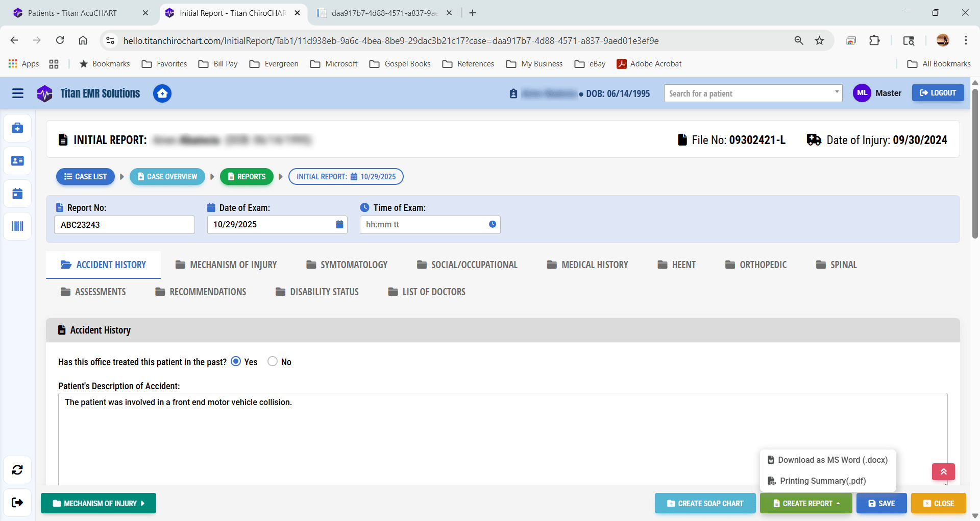Click inside the Report No field

[x=124, y=224]
